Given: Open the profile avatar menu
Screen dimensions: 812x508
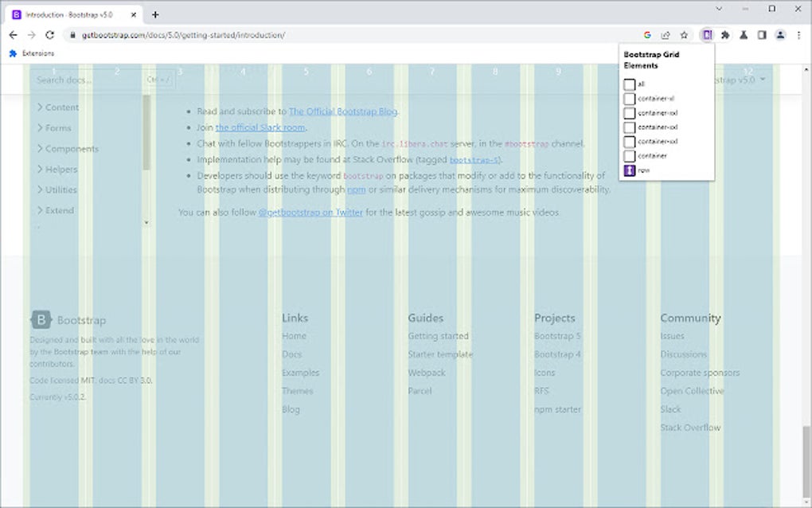Looking at the screenshot, I should [x=780, y=35].
